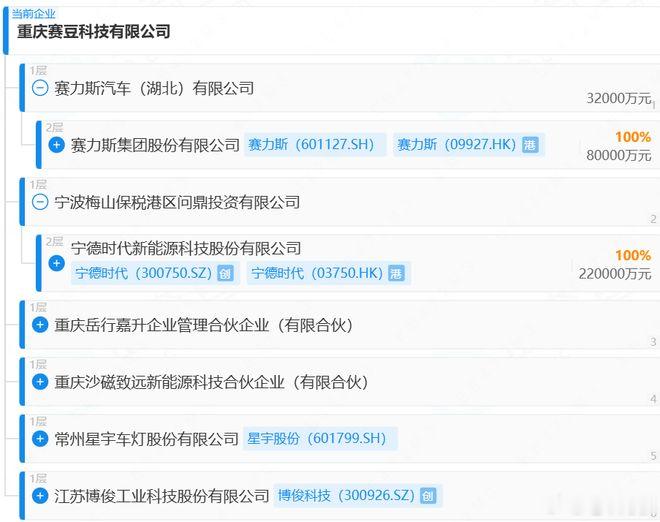Viewport: 660px width, 522px height.
Task: Click the 当前企业 label
Action: coord(33,14)
